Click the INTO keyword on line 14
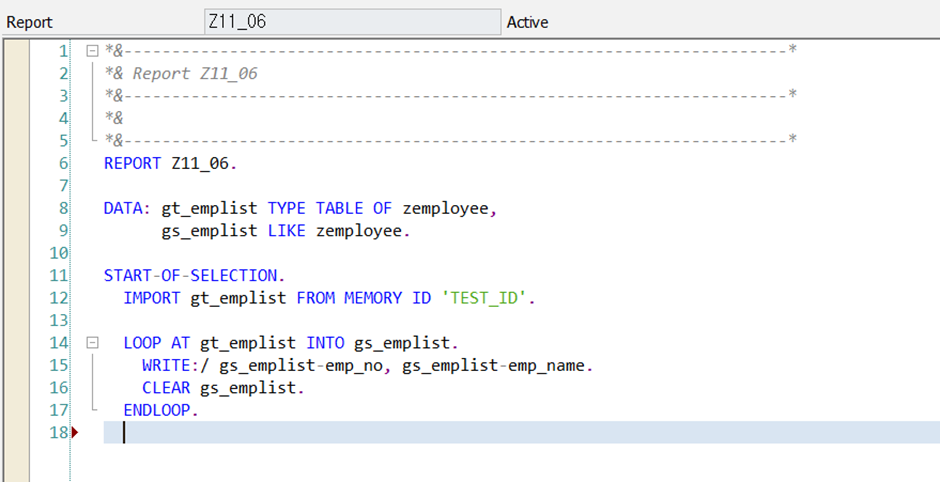 click(325, 343)
